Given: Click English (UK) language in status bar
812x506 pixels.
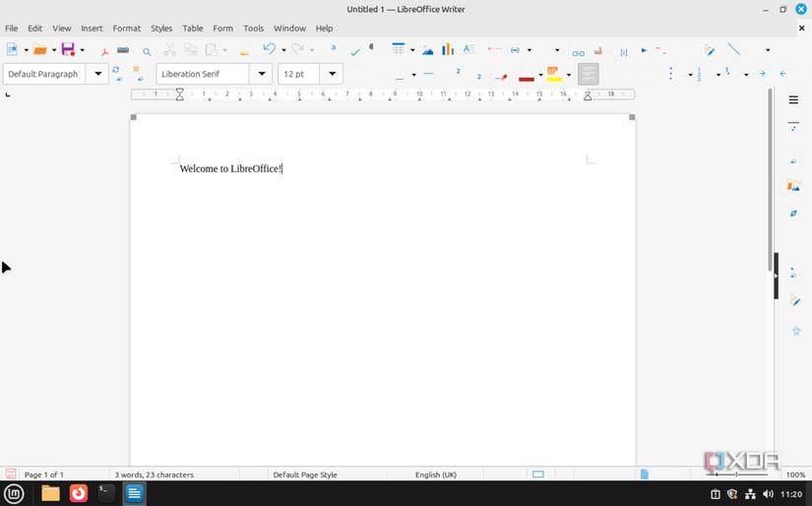Looking at the screenshot, I should coord(436,474).
